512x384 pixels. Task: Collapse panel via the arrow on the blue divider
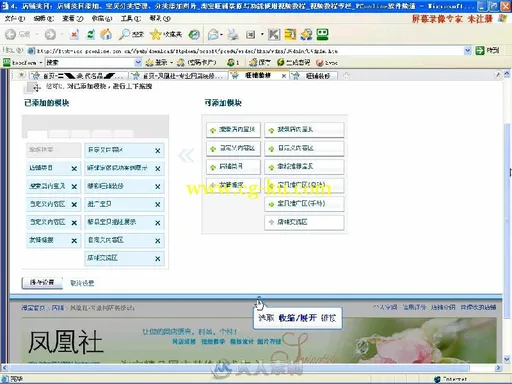(259, 297)
